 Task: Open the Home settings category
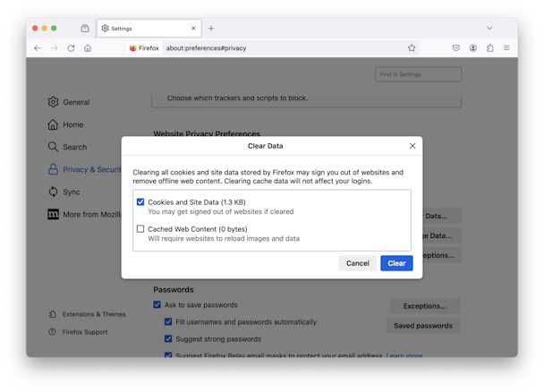(x=65, y=124)
